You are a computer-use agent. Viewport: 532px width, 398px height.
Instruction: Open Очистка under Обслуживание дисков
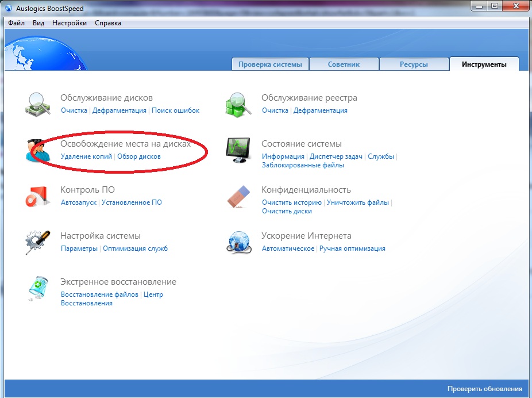click(x=74, y=110)
